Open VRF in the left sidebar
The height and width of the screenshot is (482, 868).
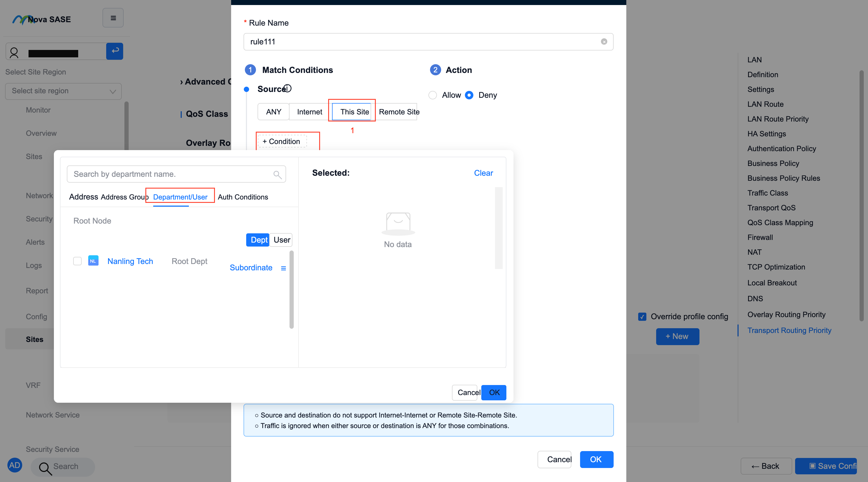pyautogui.click(x=33, y=385)
